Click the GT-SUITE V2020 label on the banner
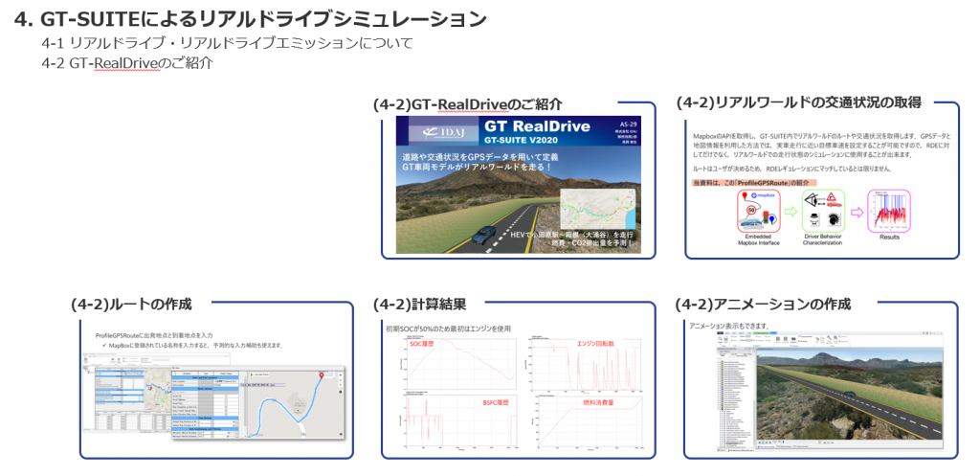The height and width of the screenshot is (476, 980). pyautogui.click(x=522, y=141)
